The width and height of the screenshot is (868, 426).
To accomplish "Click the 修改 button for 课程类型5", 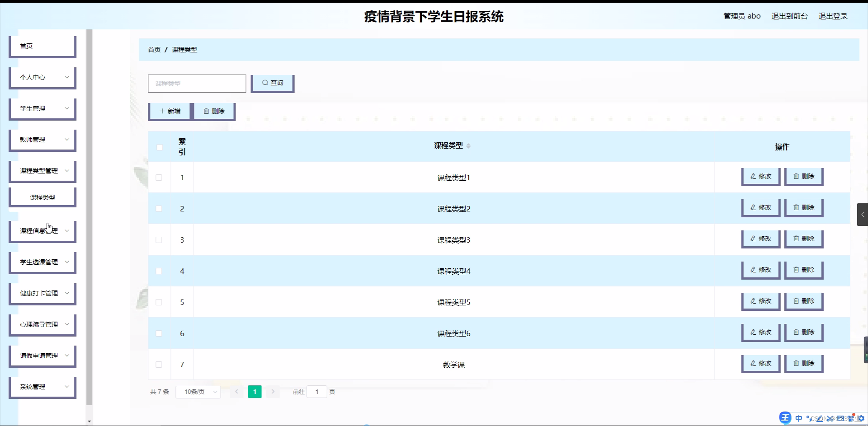I will pyautogui.click(x=760, y=301).
